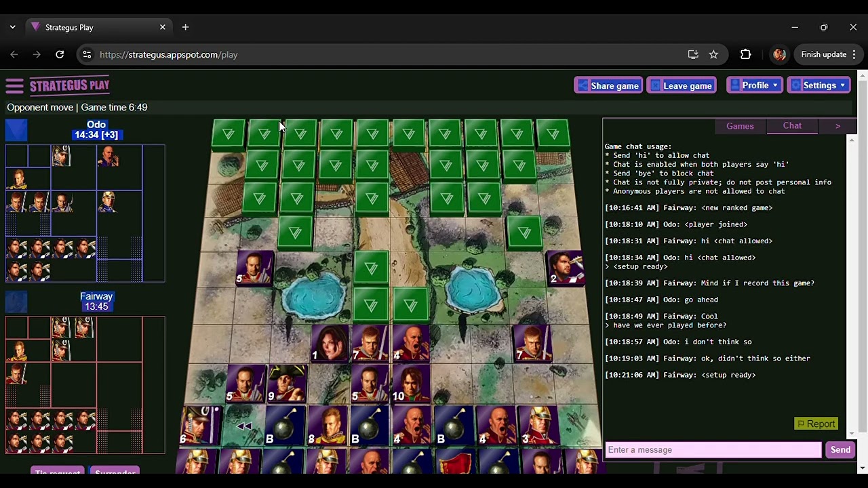
Task: Select the Marshal piece numbered 10
Action: (x=410, y=383)
